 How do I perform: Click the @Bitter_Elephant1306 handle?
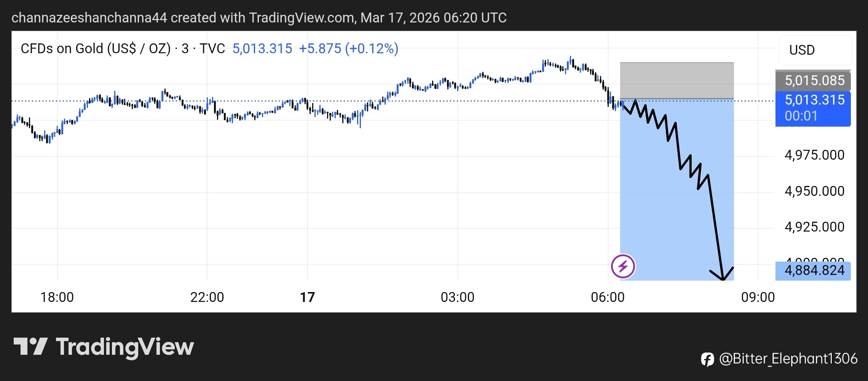[x=788, y=359]
